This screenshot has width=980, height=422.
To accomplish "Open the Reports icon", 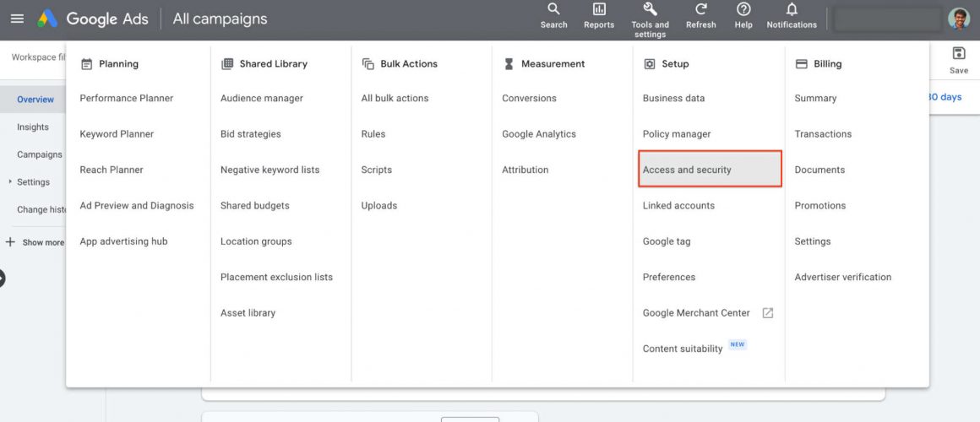I will point(599,10).
